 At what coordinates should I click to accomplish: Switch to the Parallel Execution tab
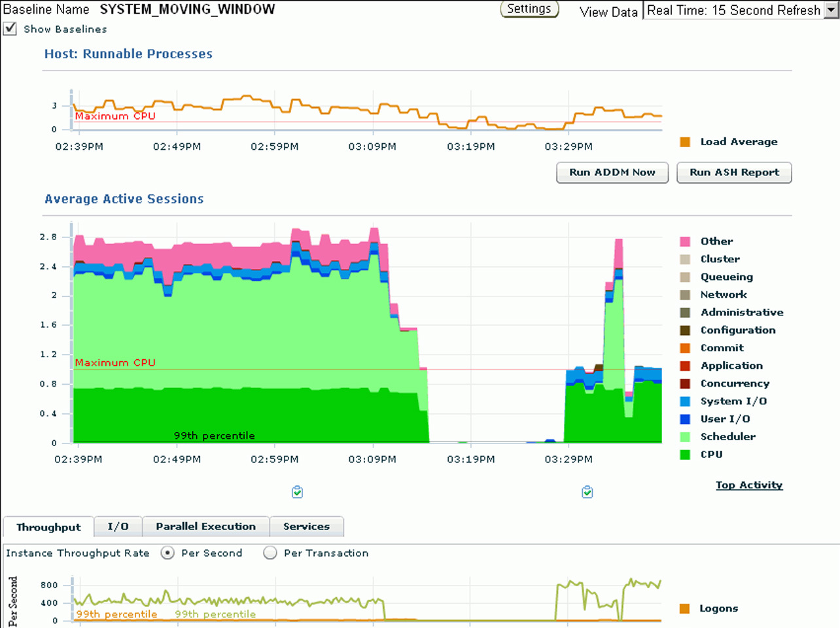pyautogui.click(x=205, y=527)
